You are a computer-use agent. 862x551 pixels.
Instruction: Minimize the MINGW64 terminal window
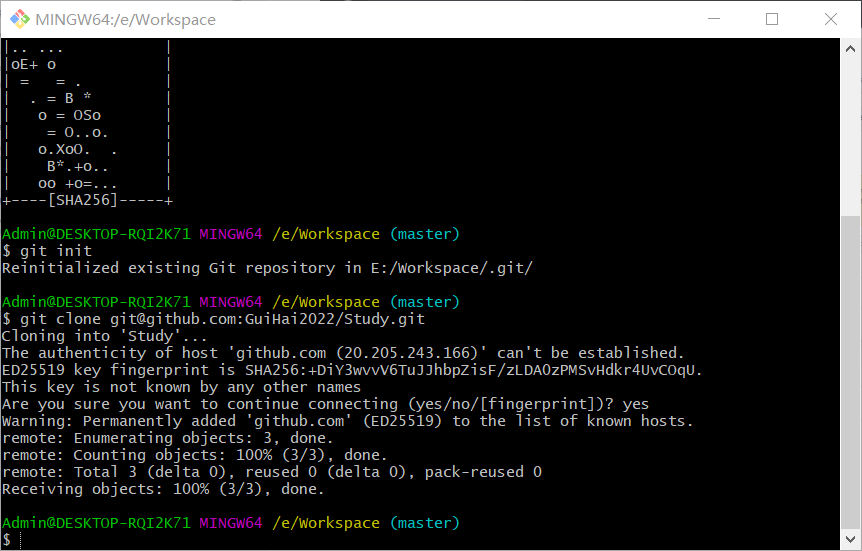714,19
